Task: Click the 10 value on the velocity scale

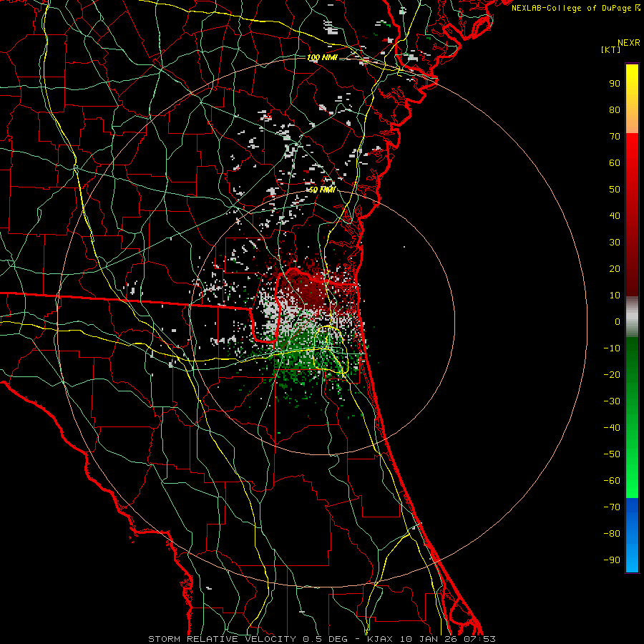Action: (x=615, y=296)
